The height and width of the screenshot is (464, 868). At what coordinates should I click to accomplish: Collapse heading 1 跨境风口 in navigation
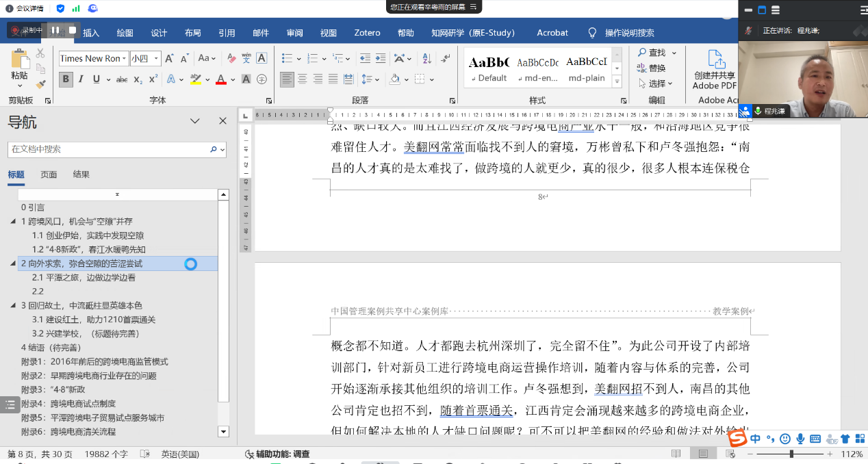coord(13,222)
